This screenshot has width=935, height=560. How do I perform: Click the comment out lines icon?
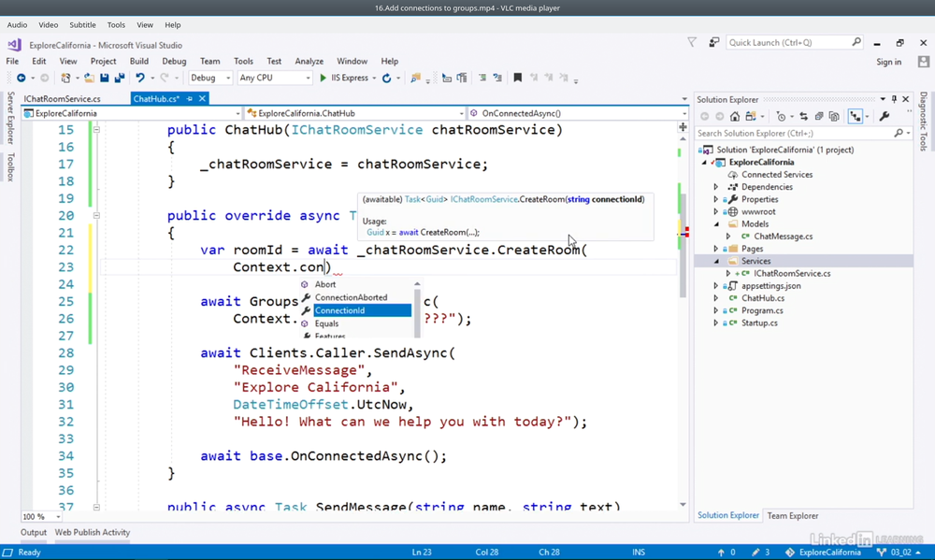click(482, 78)
